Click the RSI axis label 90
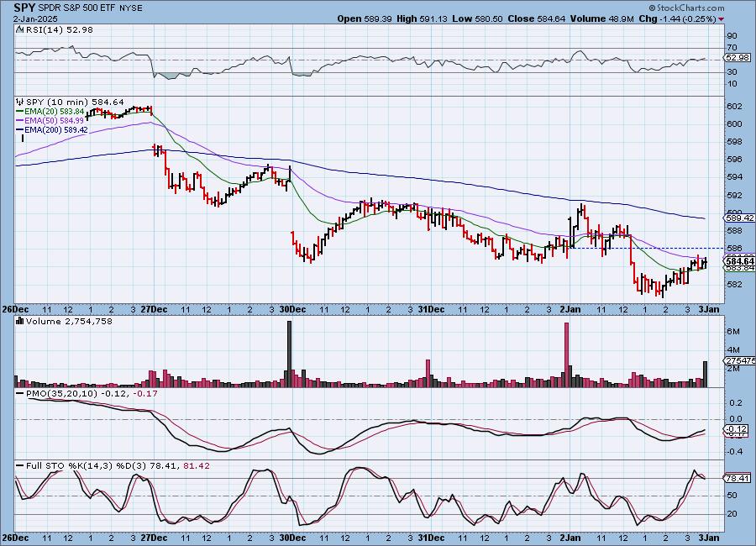This screenshot has height=546, width=756. pyautogui.click(x=732, y=35)
